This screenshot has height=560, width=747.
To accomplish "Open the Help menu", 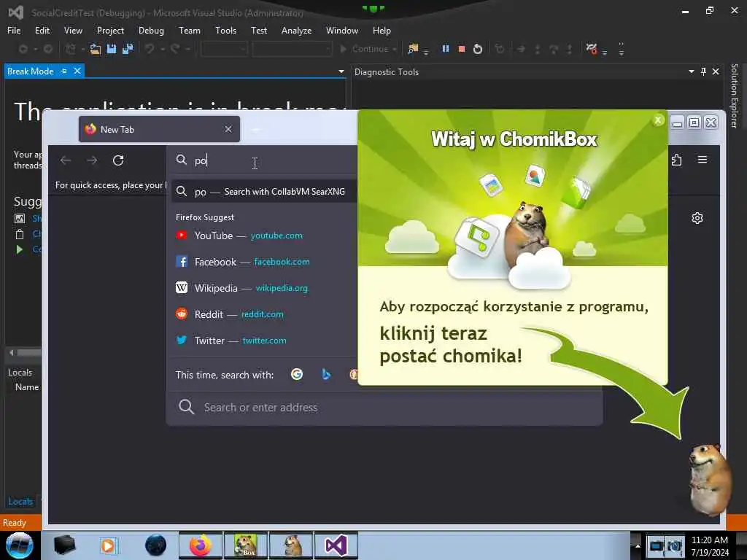I will click(x=382, y=31).
